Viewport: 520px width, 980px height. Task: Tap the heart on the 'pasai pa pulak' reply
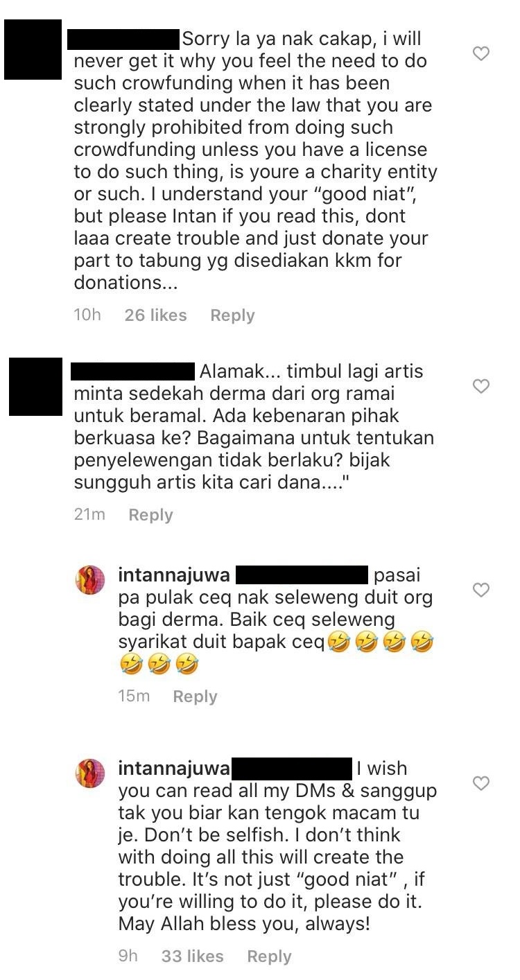480,590
